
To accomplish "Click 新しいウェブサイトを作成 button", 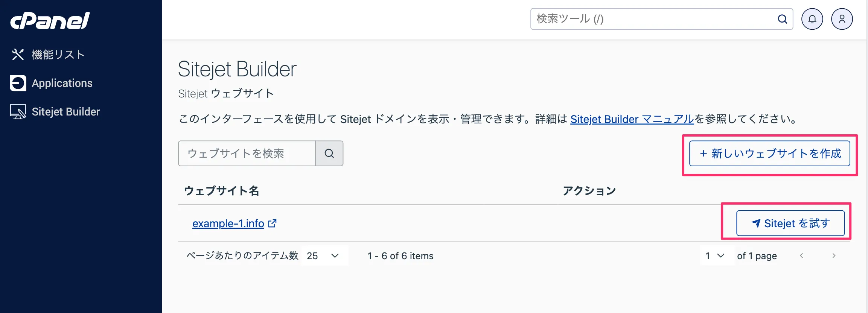I will [769, 153].
